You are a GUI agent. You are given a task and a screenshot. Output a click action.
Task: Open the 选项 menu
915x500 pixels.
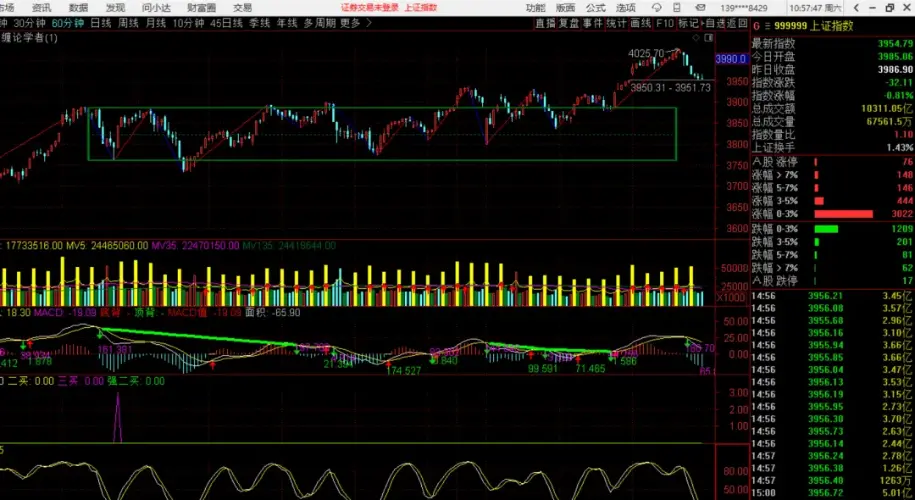tap(626, 8)
